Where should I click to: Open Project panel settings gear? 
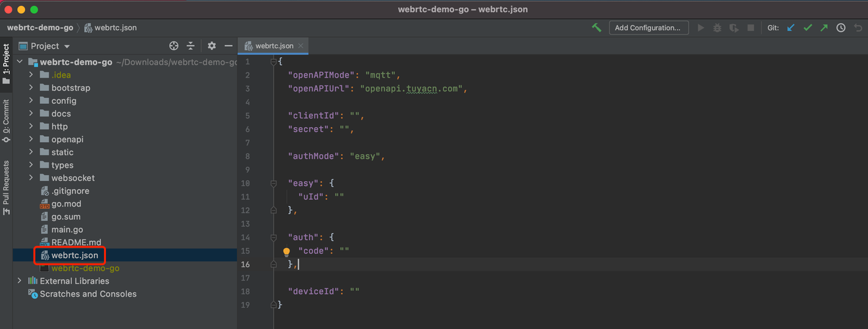tap(212, 46)
